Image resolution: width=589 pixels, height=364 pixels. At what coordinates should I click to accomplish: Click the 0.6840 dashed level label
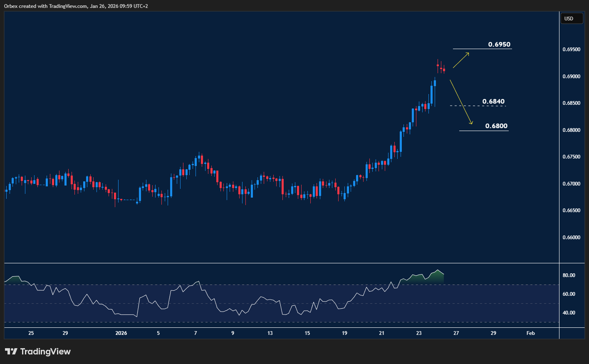coord(493,101)
